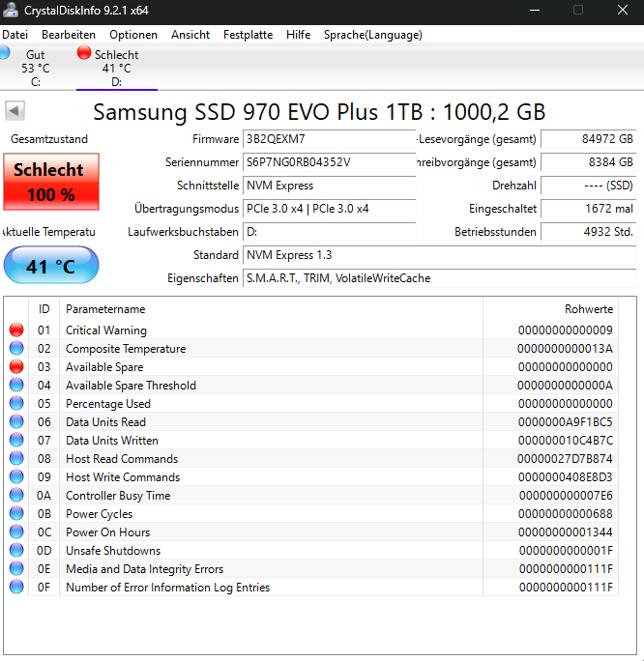
Task: Select the D: drive with Schlecht status
Action: [x=116, y=68]
